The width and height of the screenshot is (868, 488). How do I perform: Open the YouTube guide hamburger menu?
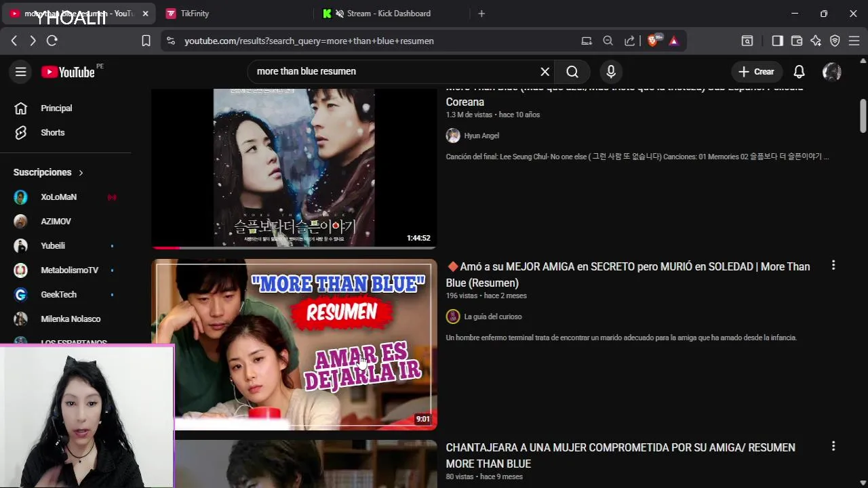tap(21, 72)
